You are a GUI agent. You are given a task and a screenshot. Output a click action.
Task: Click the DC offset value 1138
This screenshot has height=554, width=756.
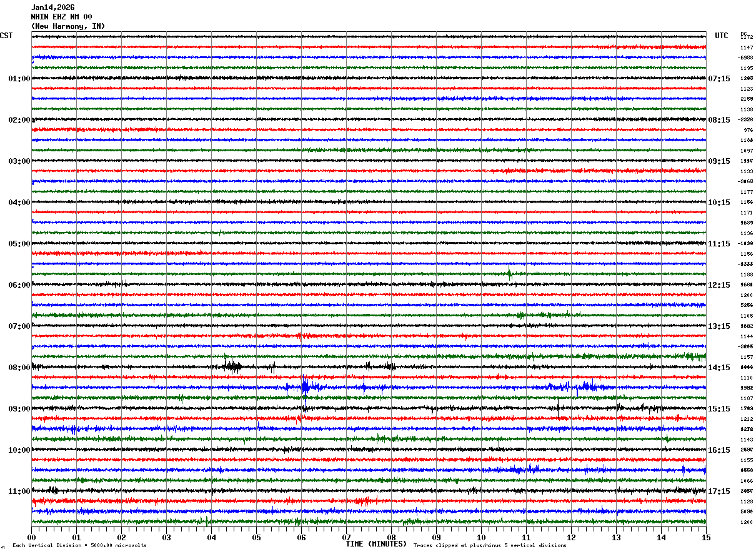click(747, 109)
